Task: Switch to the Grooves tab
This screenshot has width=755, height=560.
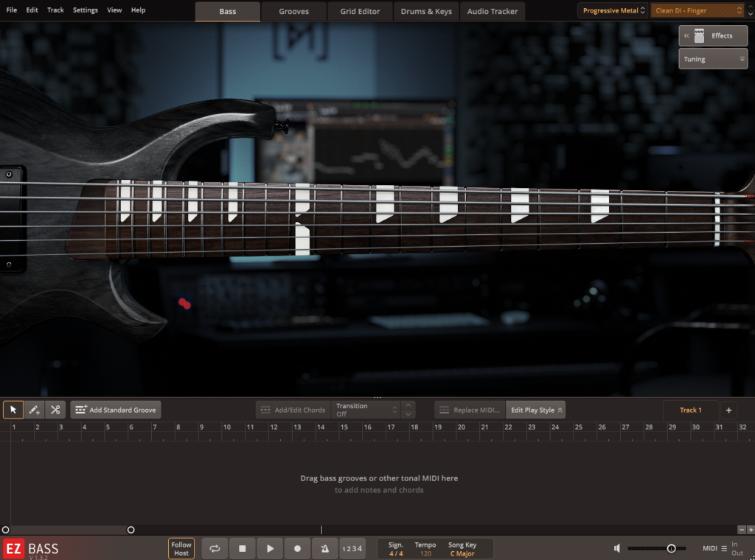Action: point(293,11)
